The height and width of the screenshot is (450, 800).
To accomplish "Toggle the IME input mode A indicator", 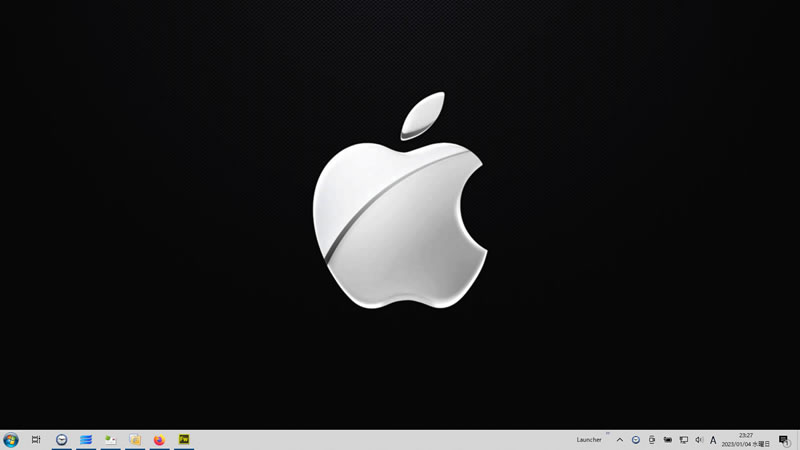I will [713, 440].
